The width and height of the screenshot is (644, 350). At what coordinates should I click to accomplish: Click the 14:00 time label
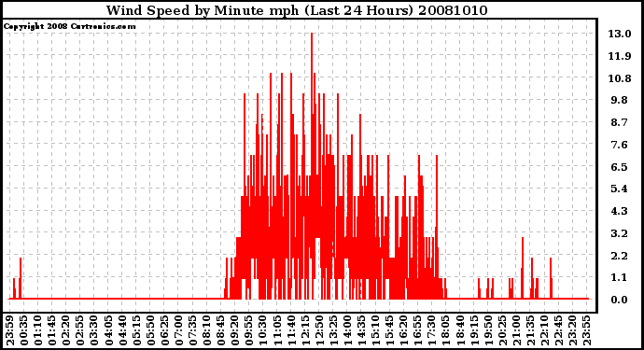pyautogui.click(x=347, y=331)
